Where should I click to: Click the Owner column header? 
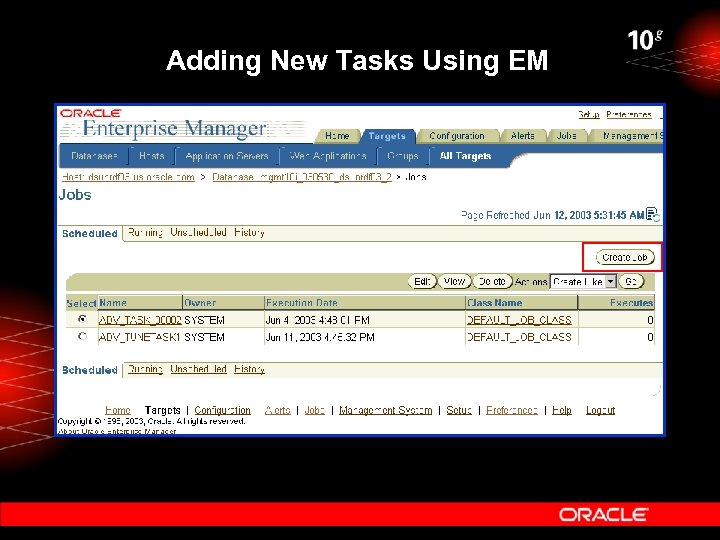point(200,303)
